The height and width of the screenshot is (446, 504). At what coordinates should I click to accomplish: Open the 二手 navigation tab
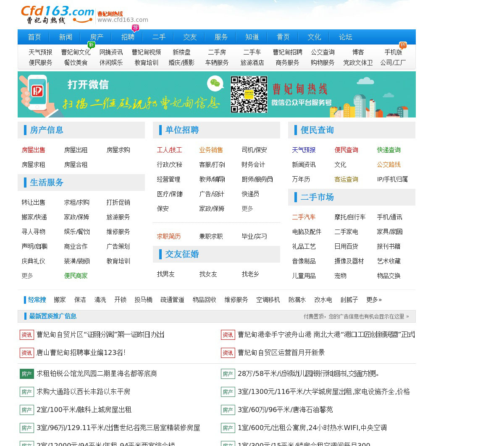click(159, 37)
